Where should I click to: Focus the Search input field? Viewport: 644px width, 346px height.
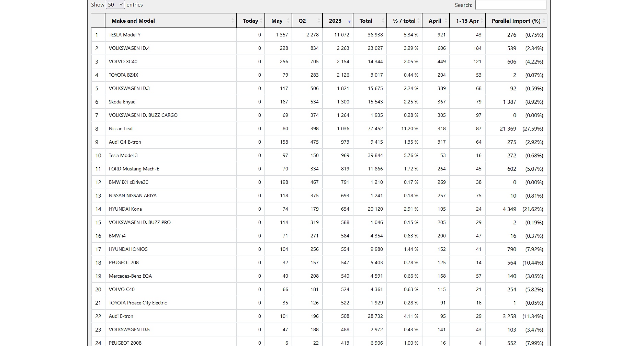511,5
